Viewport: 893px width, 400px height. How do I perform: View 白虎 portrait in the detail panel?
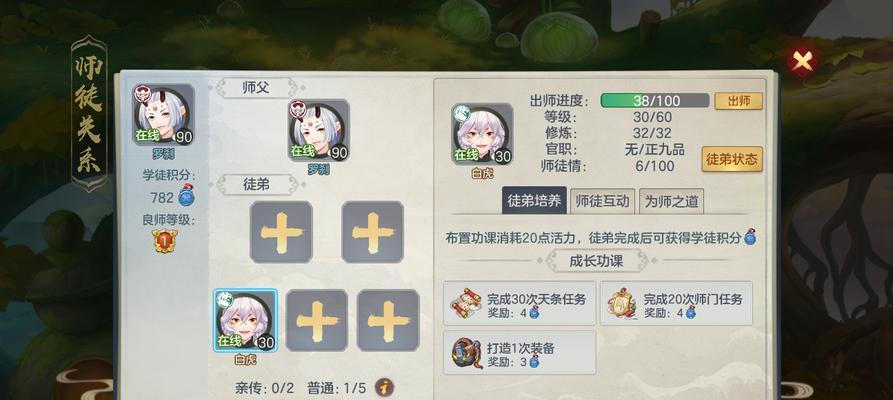pos(482,134)
